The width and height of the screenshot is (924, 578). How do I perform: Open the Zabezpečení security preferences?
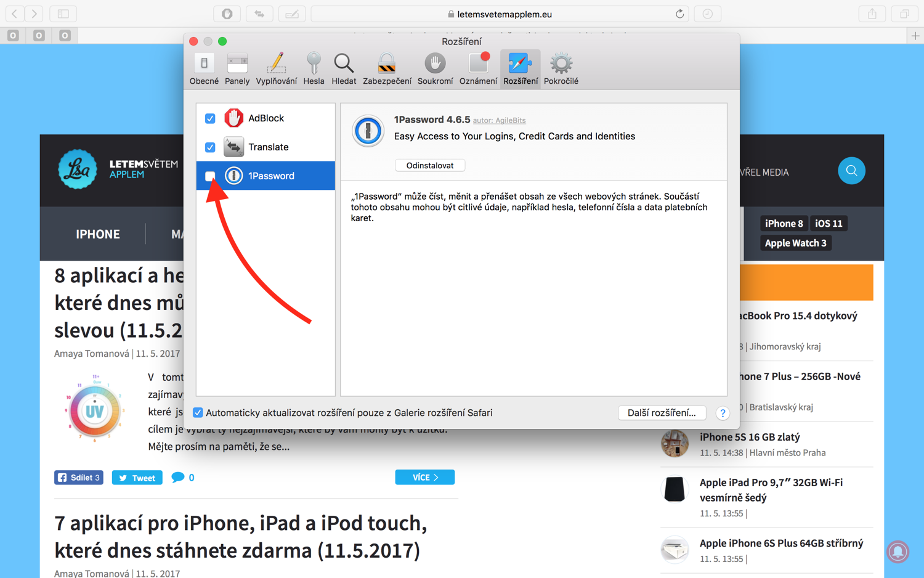387,69
